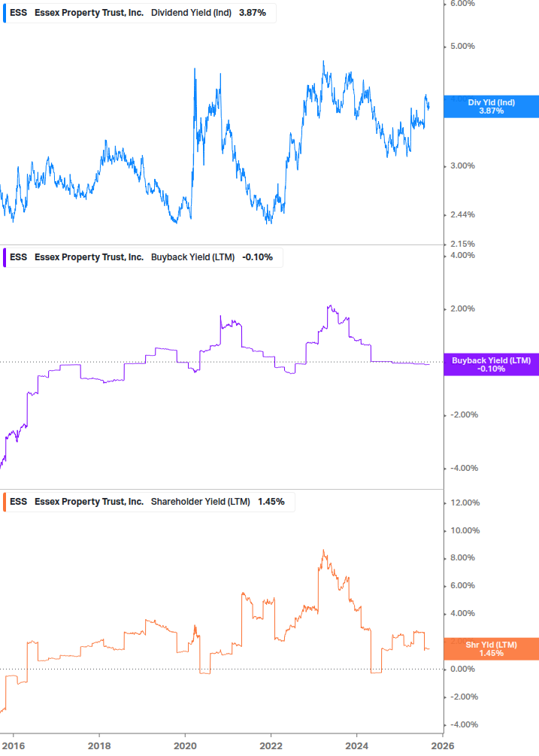This screenshot has height=756, width=539.
Task: Click the orange Shareholder Yield color bar
Action: click(x=5, y=502)
